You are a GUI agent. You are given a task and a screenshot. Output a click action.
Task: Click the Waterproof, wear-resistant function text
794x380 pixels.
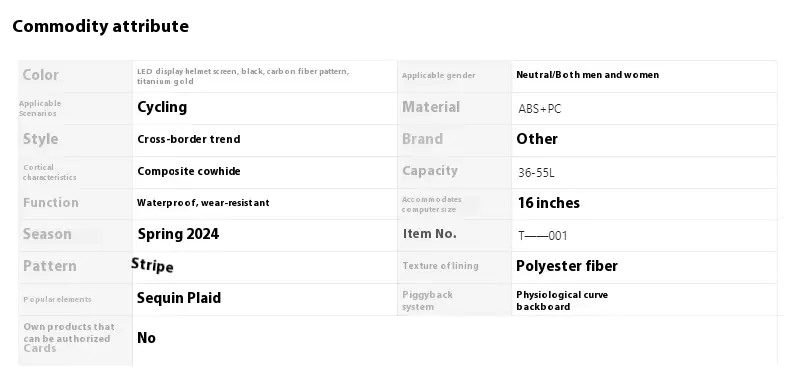click(203, 203)
